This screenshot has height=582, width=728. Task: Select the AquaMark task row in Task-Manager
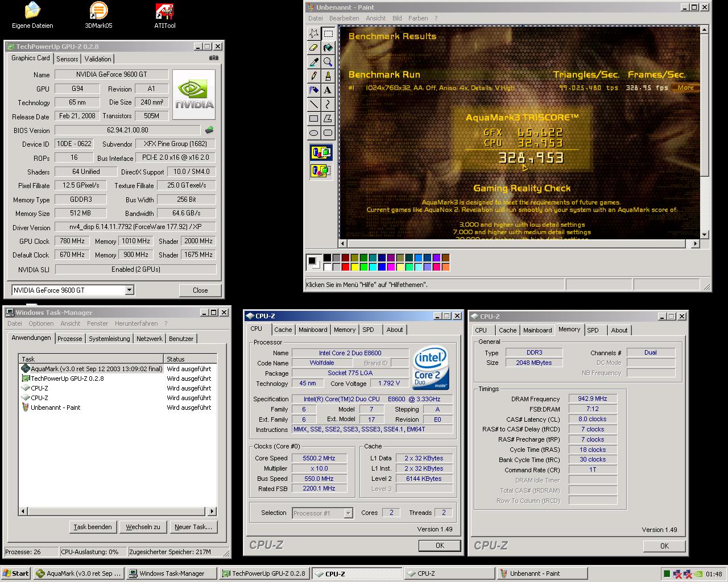click(x=118, y=369)
